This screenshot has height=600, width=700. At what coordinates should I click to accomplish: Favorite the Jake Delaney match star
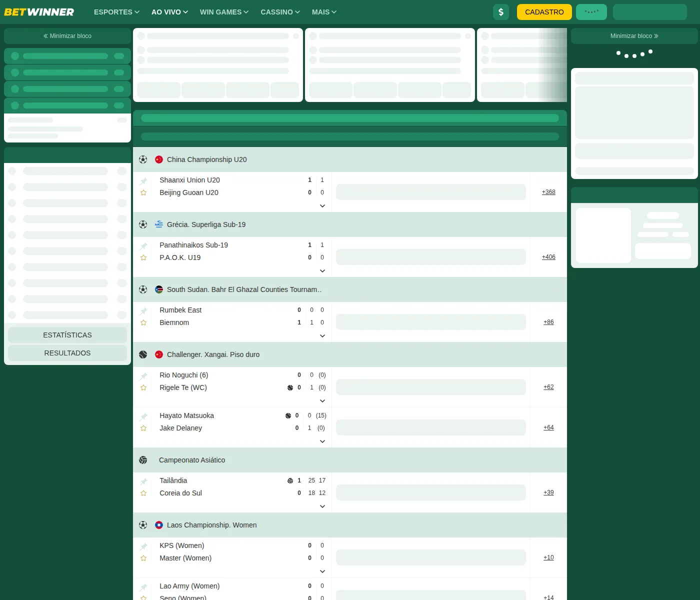(143, 428)
